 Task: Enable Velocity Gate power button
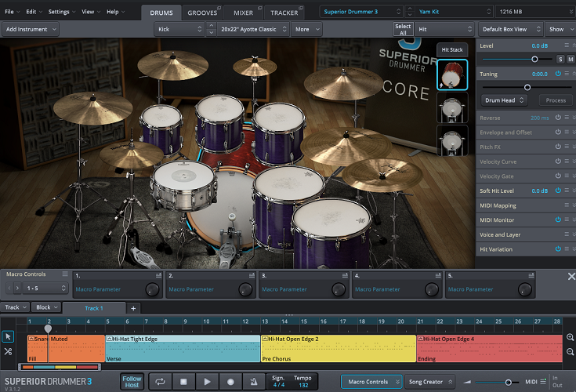tap(558, 176)
